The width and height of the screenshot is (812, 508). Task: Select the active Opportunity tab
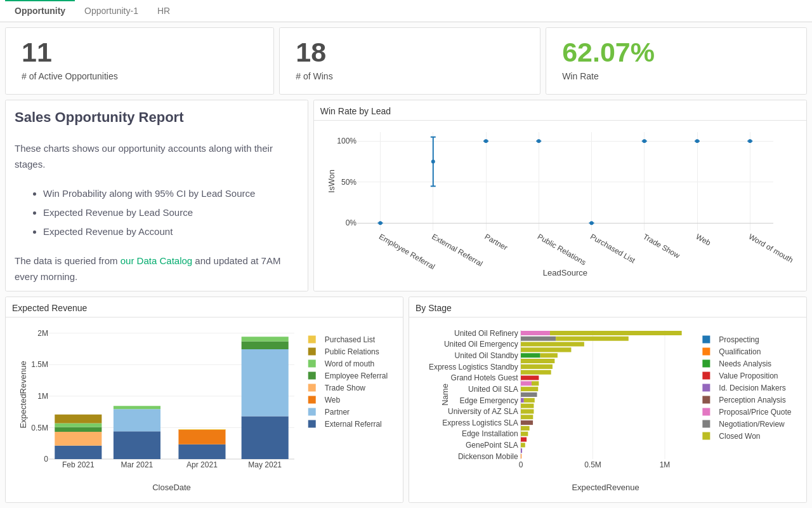pyautogui.click(x=39, y=10)
